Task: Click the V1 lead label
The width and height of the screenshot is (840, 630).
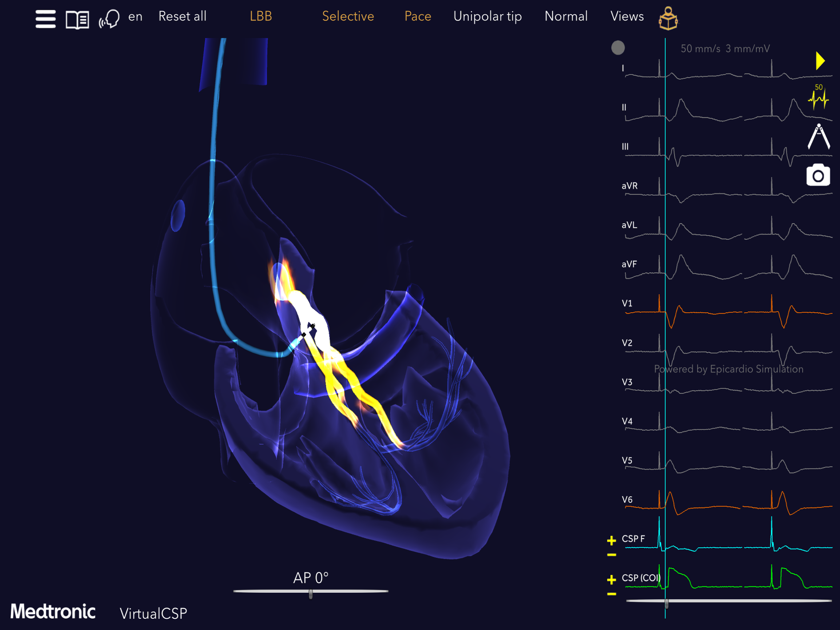Action: pos(627,303)
